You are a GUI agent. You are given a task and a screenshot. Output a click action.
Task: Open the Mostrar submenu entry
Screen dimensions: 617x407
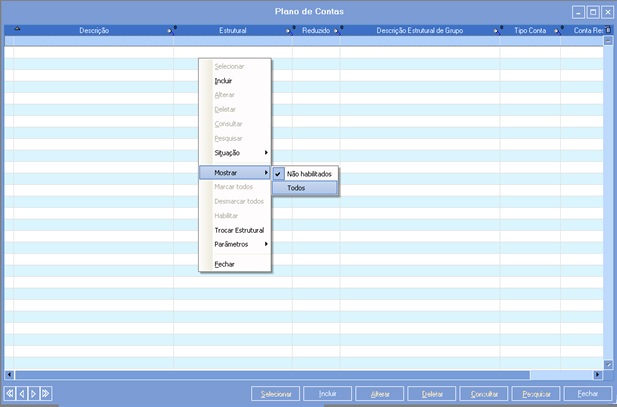click(x=235, y=172)
